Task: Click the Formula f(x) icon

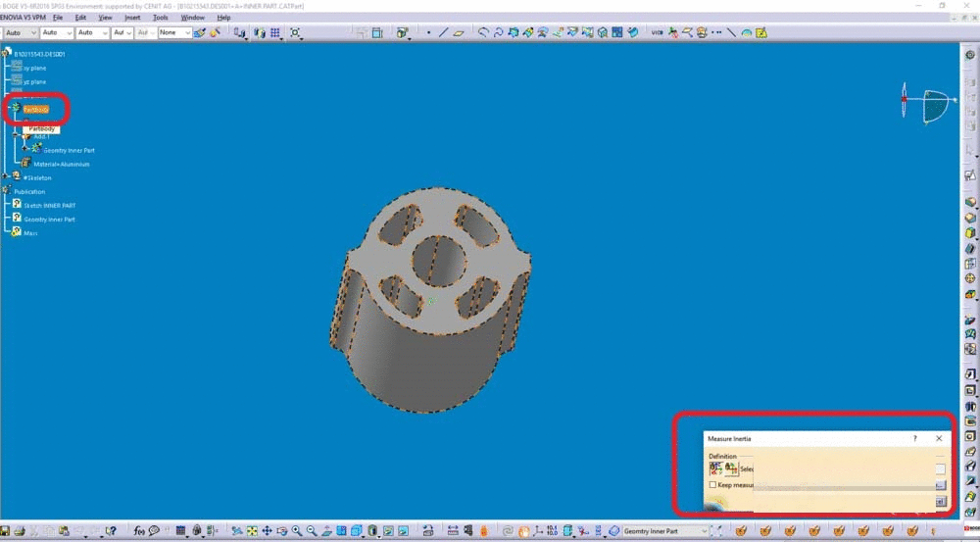Action: pos(139,531)
